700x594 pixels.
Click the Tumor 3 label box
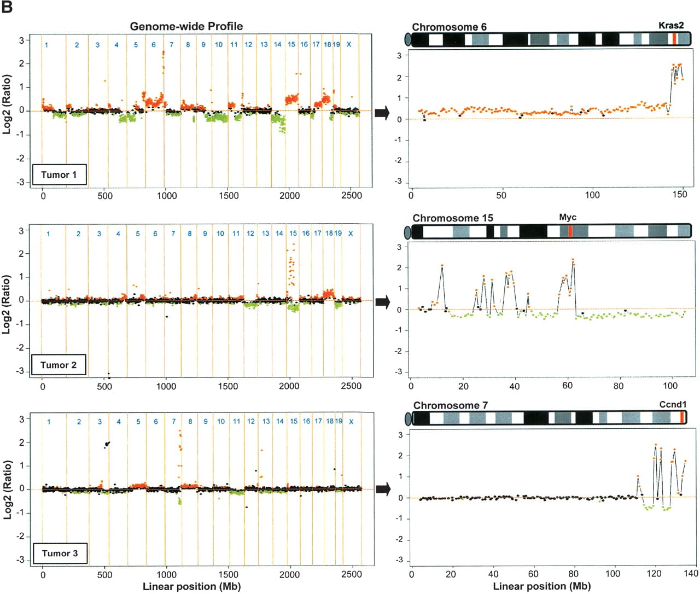60,553
